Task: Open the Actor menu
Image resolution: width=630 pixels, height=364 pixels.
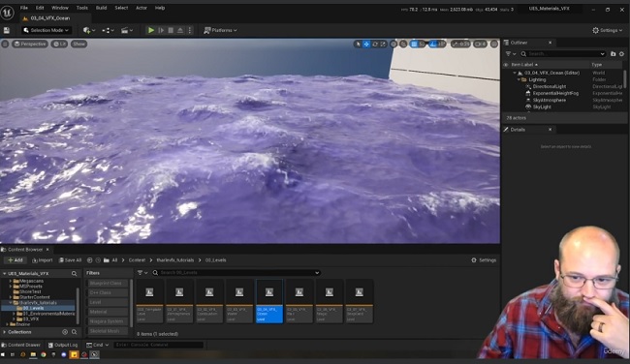Action: pos(142,8)
